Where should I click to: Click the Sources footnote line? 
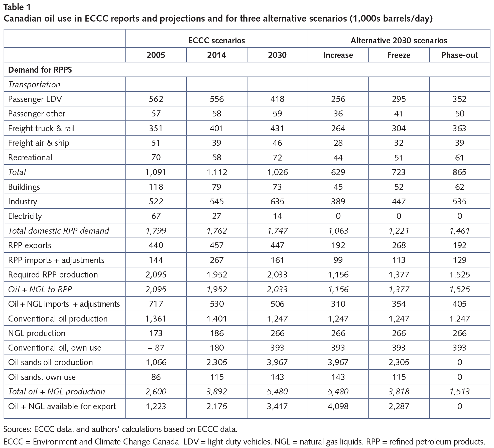(x=120, y=429)
